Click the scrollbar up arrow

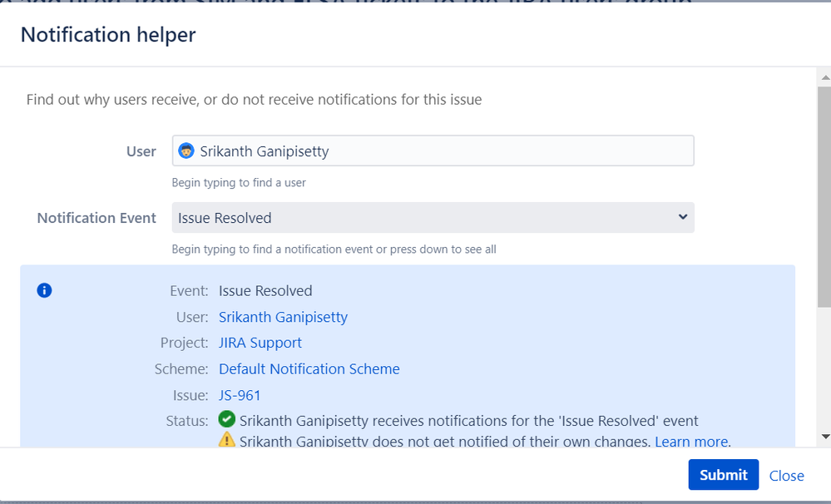tap(824, 77)
